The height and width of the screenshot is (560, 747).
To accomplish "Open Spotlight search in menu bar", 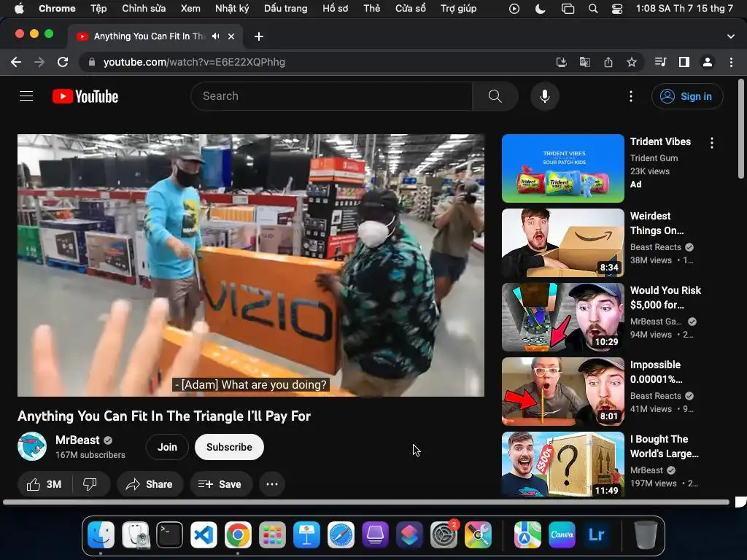I will pos(593,9).
